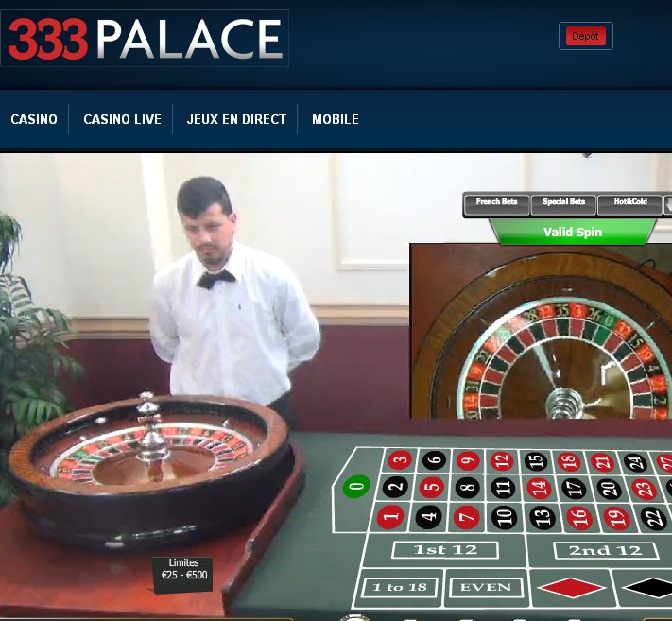Pick black number 8 betting circle

point(467,488)
